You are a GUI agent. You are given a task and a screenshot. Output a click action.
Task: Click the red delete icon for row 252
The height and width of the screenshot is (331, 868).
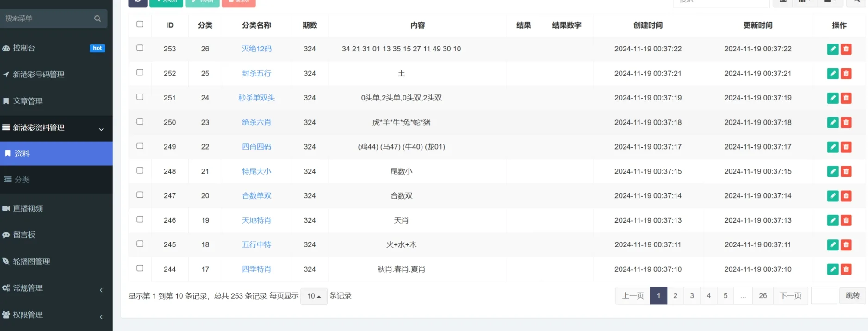(x=846, y=74)
